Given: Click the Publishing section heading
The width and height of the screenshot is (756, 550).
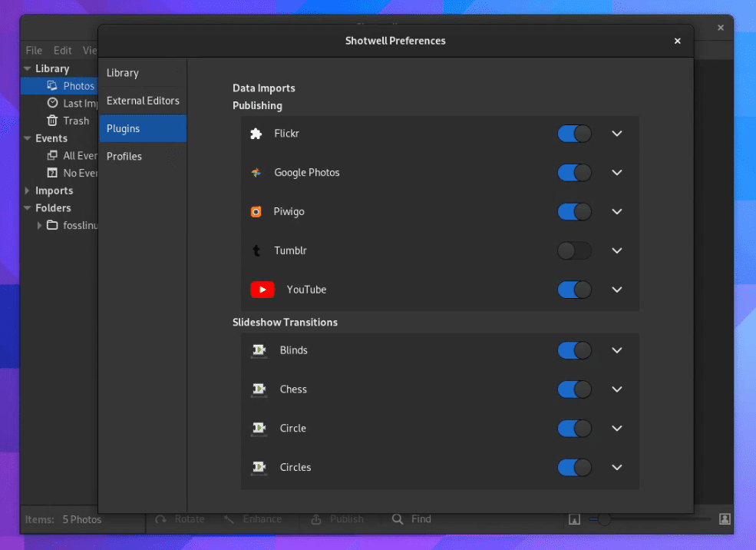Looking at the screenshot, I should point(257,106).
